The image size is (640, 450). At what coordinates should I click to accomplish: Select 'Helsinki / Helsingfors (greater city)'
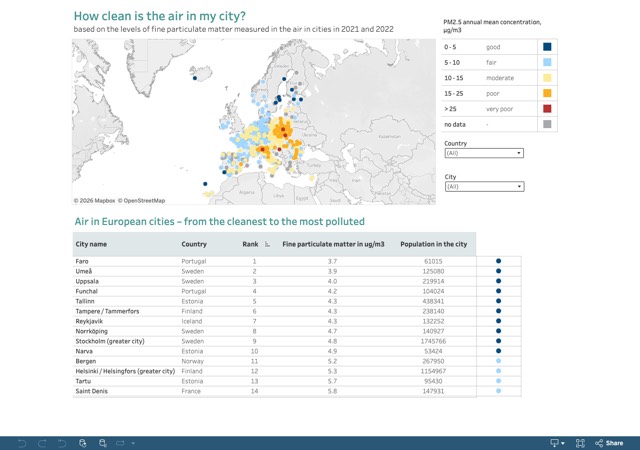click(x=125, y=371)
